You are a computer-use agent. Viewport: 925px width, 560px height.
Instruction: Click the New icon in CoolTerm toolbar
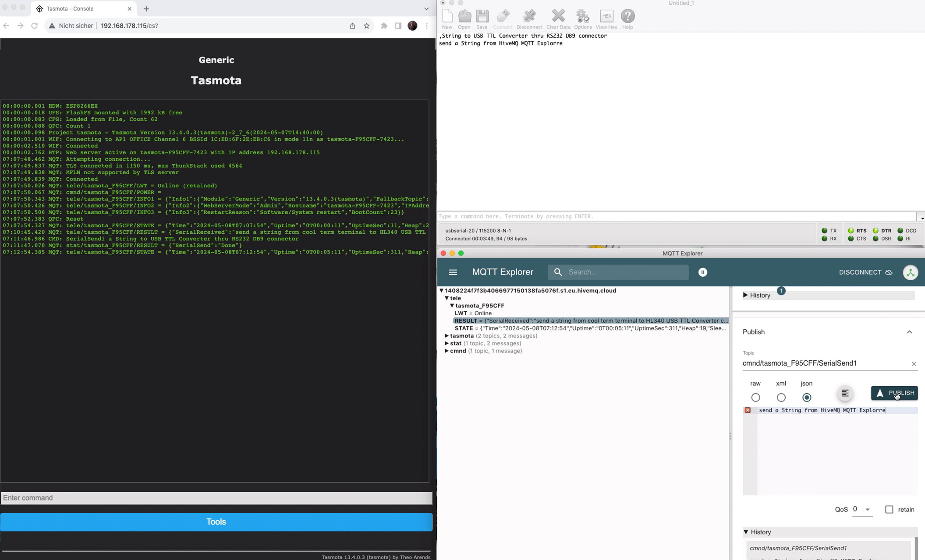tap(447, 17)
